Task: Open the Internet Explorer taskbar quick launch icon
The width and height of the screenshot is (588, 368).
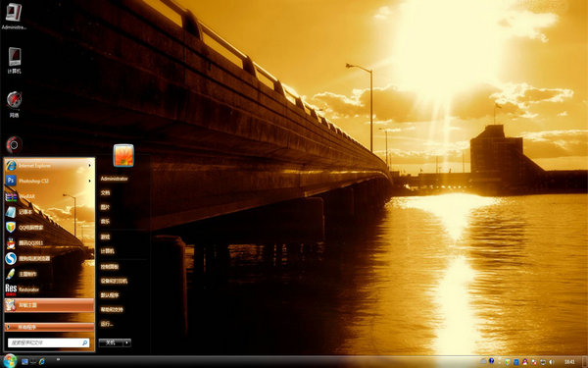Action: pos(42,361)
